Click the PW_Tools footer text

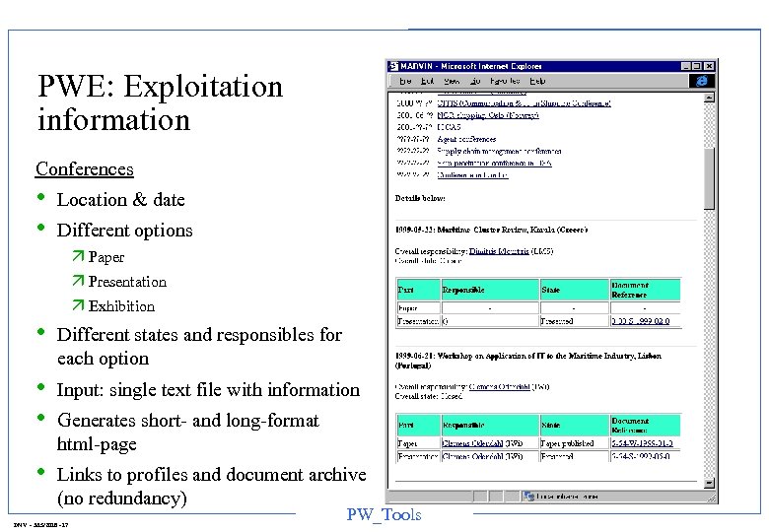tap(384, 514)
